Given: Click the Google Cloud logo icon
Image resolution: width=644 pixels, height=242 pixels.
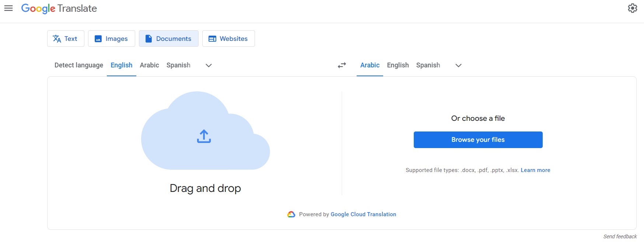Looking at the screenshot, I should (x=291, y=214).
